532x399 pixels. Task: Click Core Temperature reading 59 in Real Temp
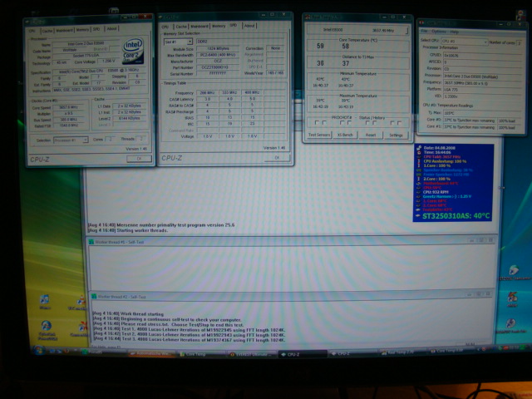[320, 46]
